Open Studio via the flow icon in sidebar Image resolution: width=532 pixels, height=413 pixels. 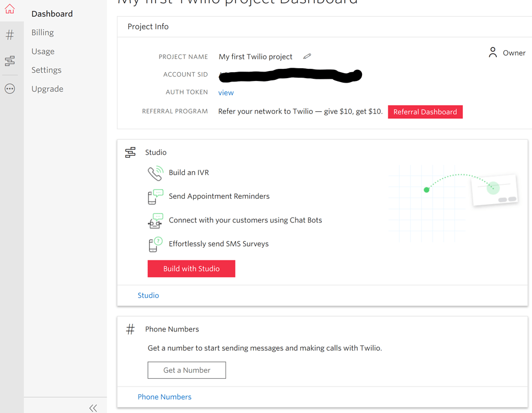[x=10, y=61]
